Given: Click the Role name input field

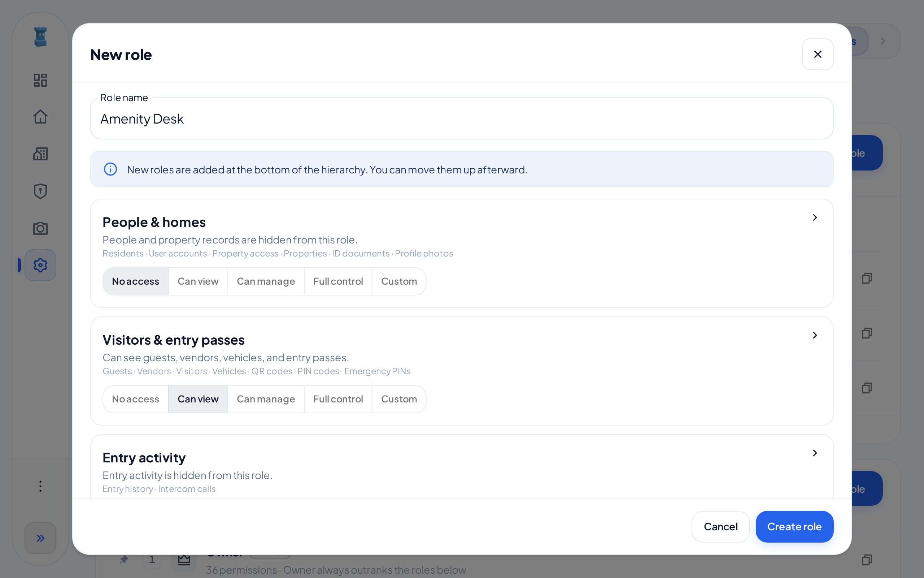Looking at the screenshot, I should (462, 118).
